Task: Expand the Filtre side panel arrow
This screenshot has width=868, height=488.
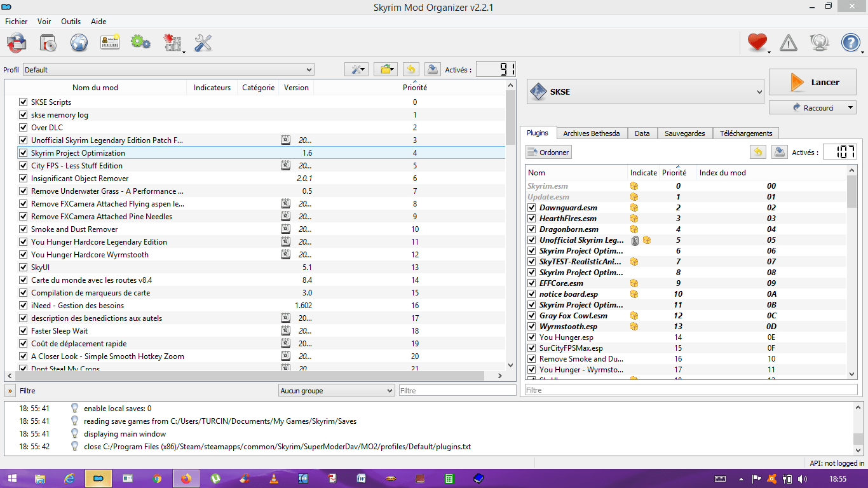Action: (x=10, y=391)
